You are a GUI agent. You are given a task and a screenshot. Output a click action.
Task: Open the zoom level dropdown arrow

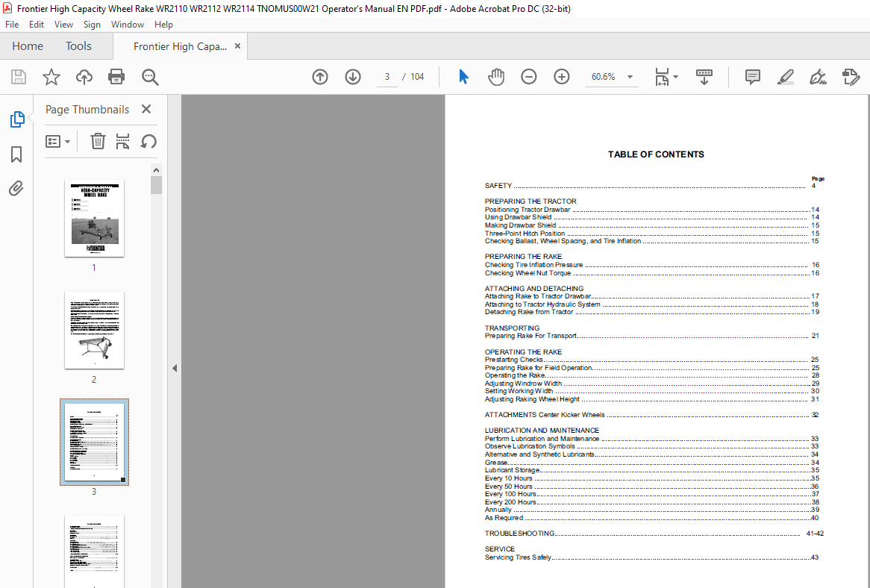630,77
